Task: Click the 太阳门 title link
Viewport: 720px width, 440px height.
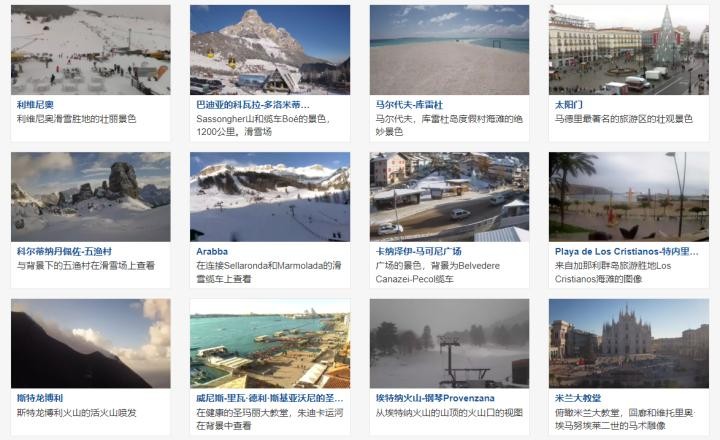Action: pos(568,105)
